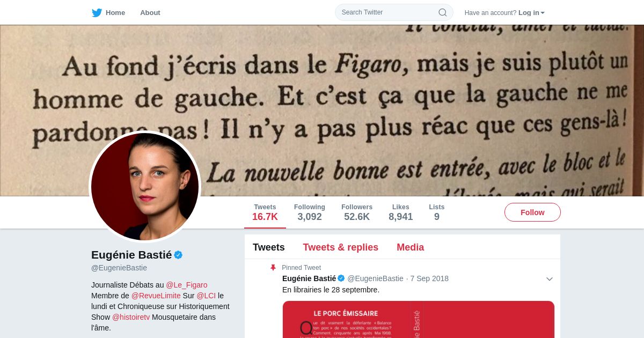The height and width of the screenshot is (338, 644).
Task: Open the Le Porc Émissaire book image
Action: [419, 320]
